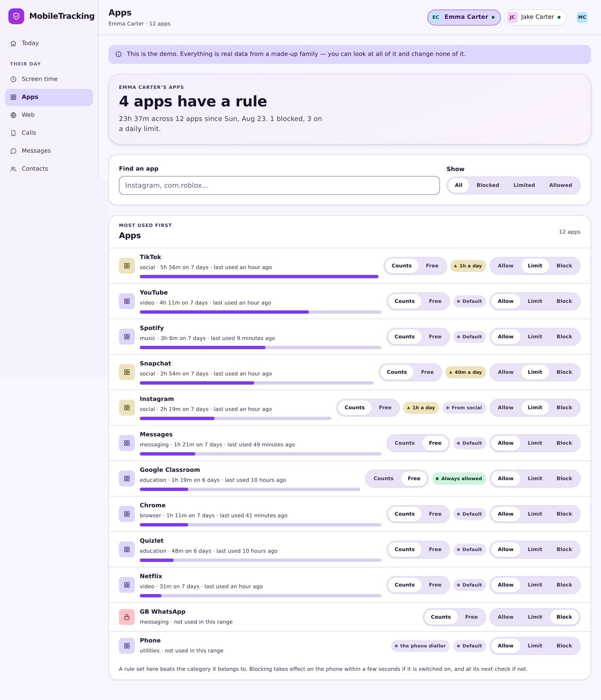The width and height of the screenshot is (601, 700).
Task: Click the Spotify app icon
Action: point(127,337)
